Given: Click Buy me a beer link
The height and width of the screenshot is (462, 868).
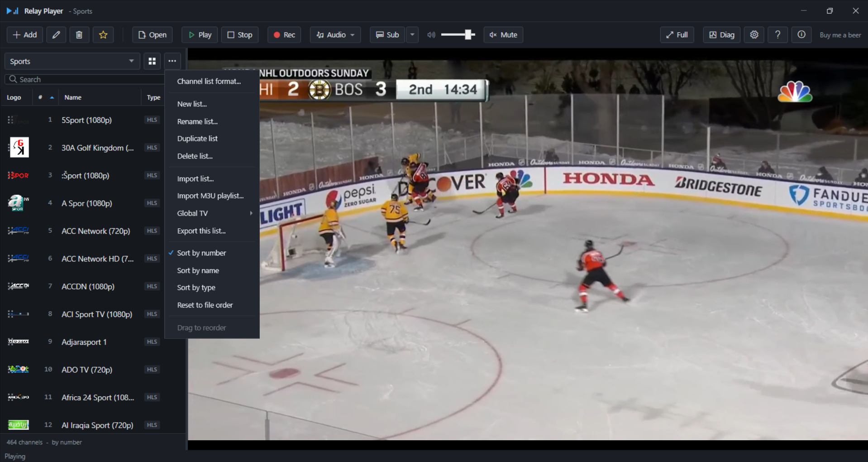Looking at the screenshot, I should coord(840,35).
